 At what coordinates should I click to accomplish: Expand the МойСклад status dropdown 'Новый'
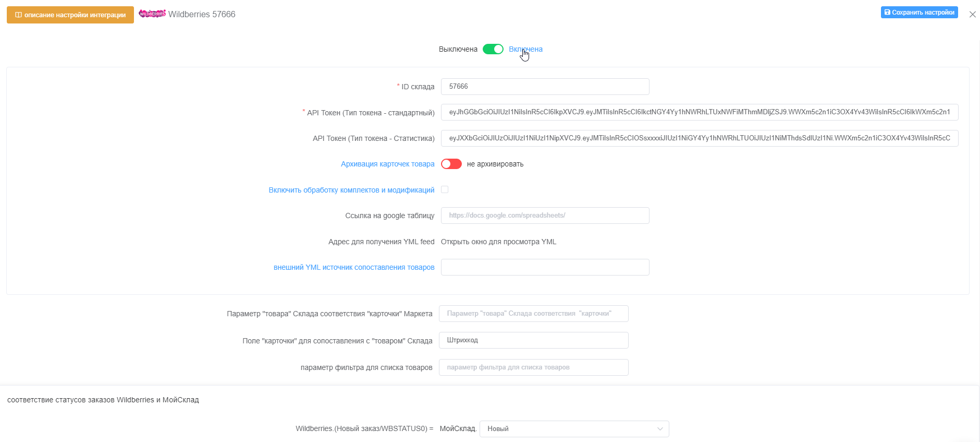[574, 429]
